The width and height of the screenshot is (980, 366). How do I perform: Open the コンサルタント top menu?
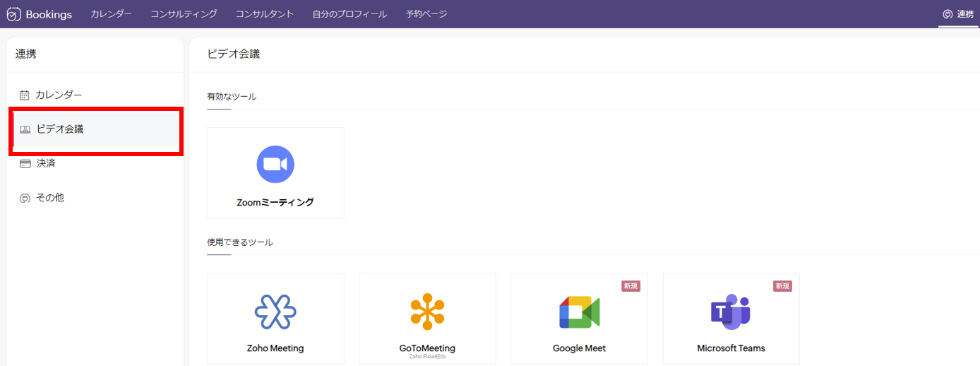pyautogui.click(x=265, y=14)
